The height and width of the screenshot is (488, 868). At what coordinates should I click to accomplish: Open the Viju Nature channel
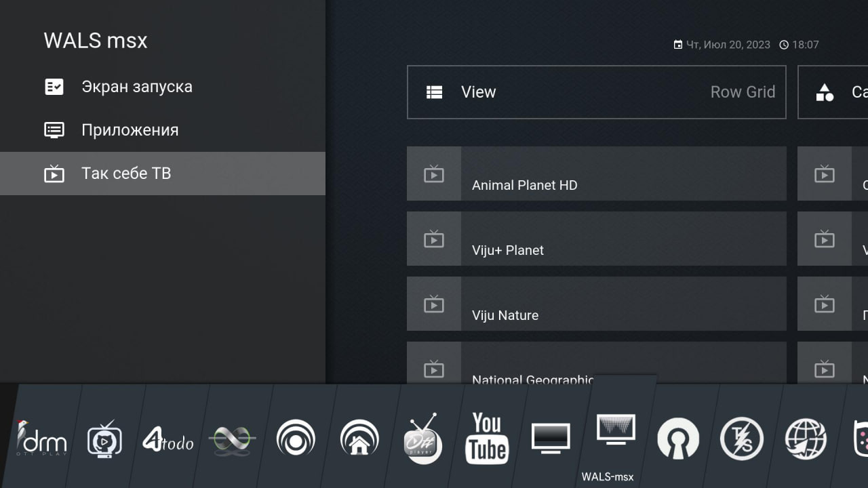pos(596,304)
